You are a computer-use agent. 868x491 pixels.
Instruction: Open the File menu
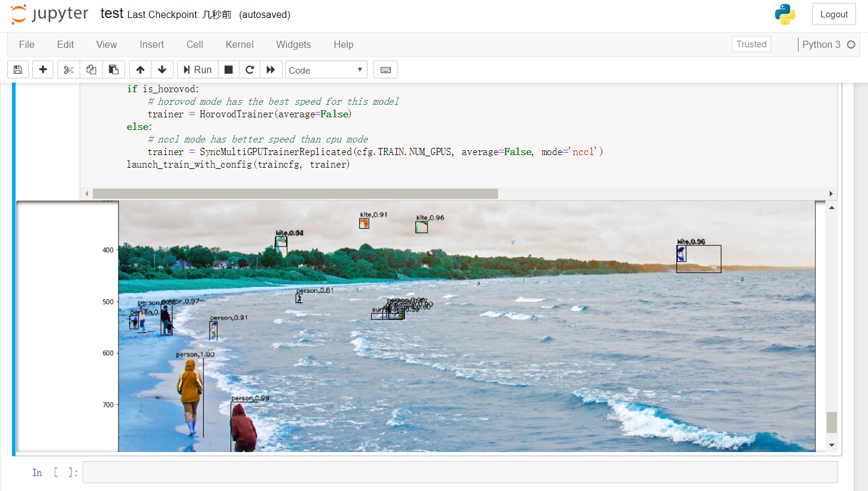(x=26, y=44)
